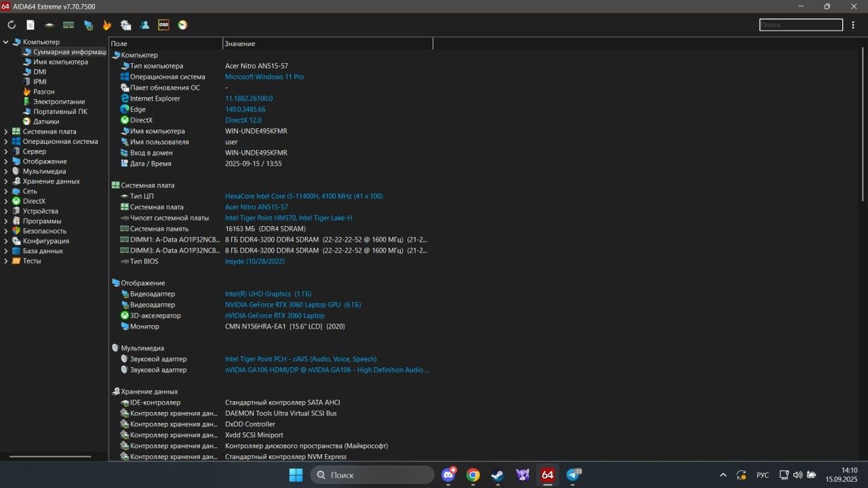Select the Дата / Время row

coord(271,164)
